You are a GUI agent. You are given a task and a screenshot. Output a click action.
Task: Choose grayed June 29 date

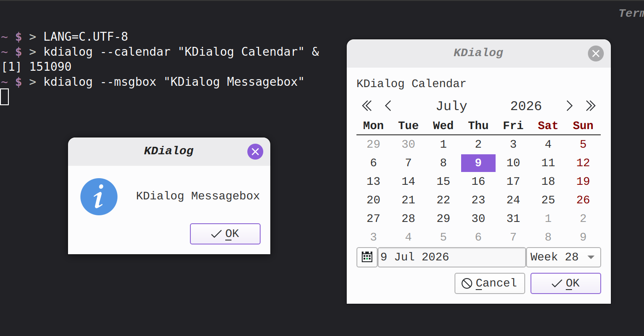click(373, 144)
